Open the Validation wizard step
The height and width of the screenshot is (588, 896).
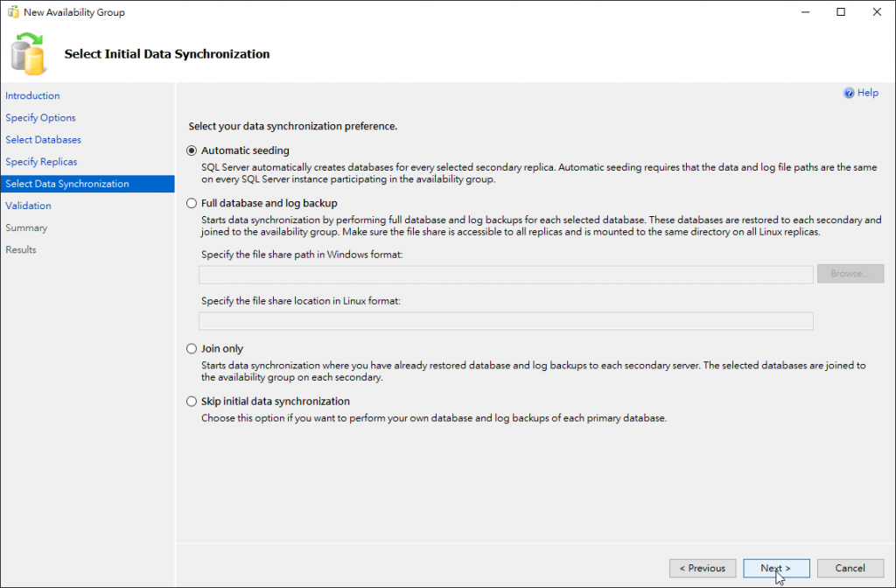28,206
